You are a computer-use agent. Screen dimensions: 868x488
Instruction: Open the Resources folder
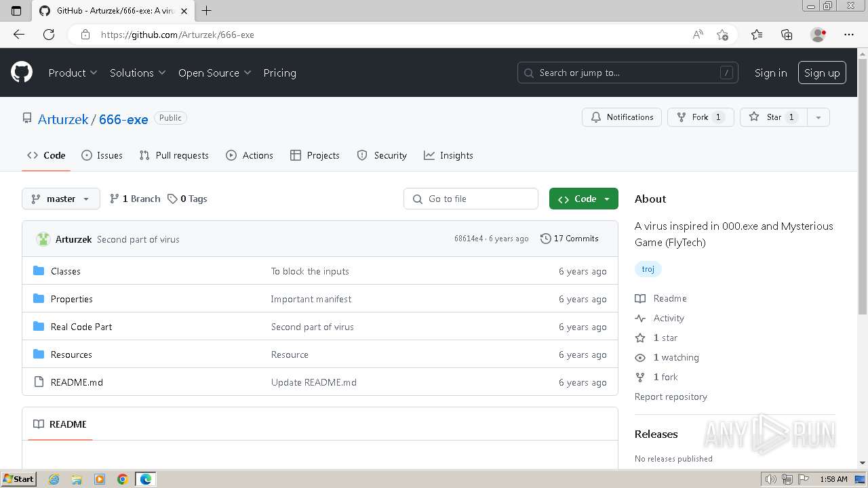tap(71, 354)
